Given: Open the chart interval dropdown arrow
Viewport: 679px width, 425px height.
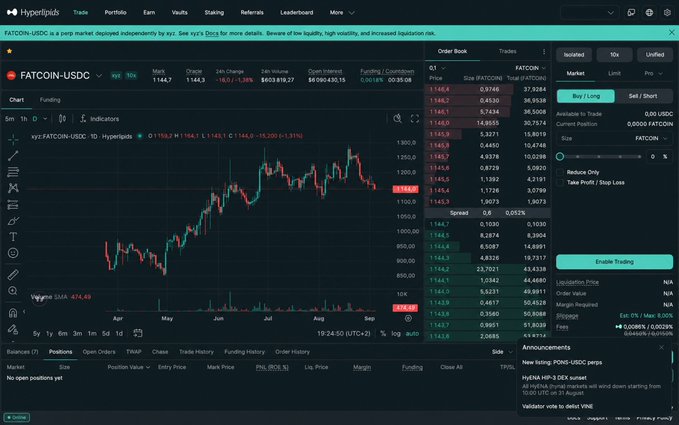Looking at the screenshot, I should click(x=45, y=119).
